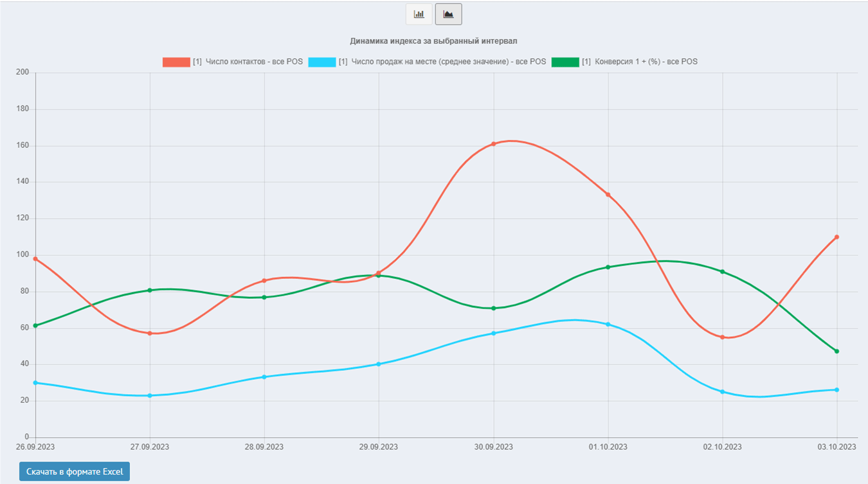The width and height of the screenshot is (868, 484).
Task: Click the red legend color swatch
Action: point(176,62)
